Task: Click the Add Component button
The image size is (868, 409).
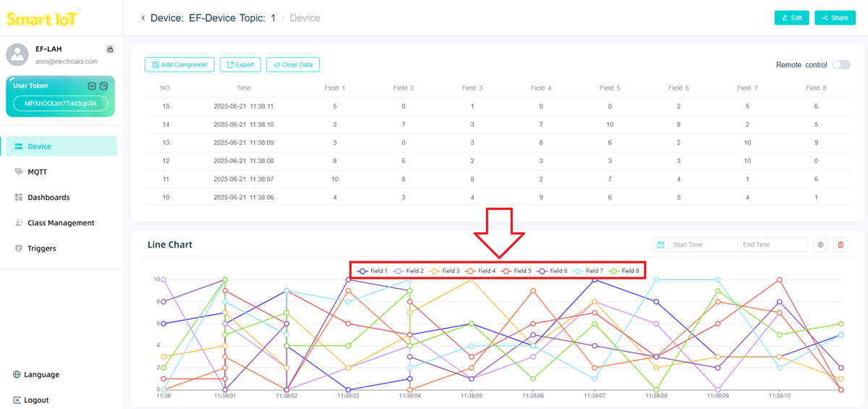Action: 179,64
